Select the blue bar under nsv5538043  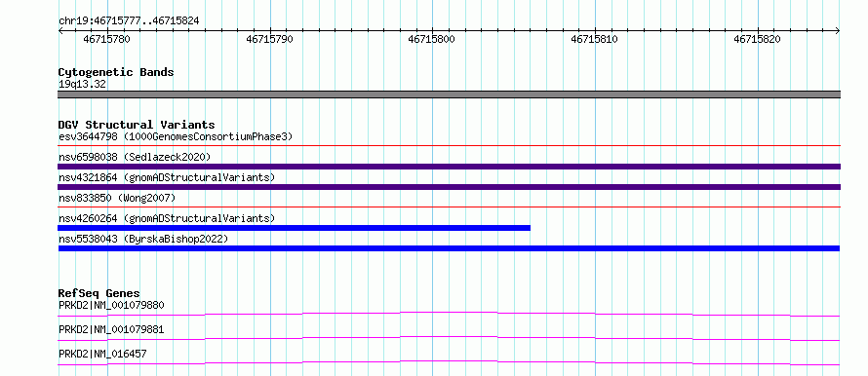click(449, 248)
